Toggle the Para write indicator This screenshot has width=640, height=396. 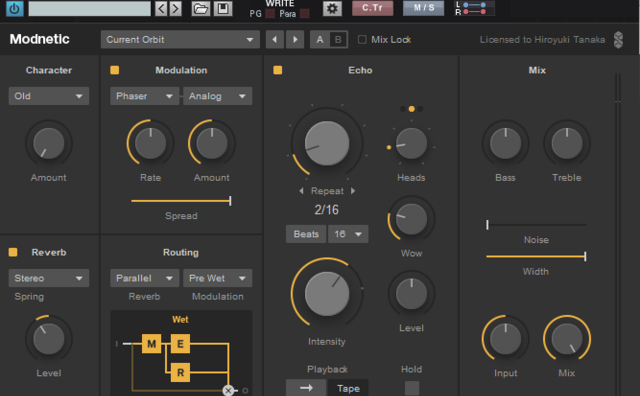tap(304, 13)
